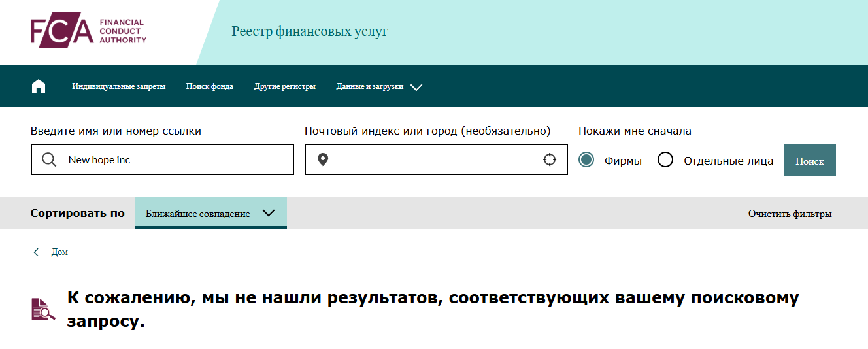Open Индивидуальные запреты in navigation bar

[x=118, y=86]
